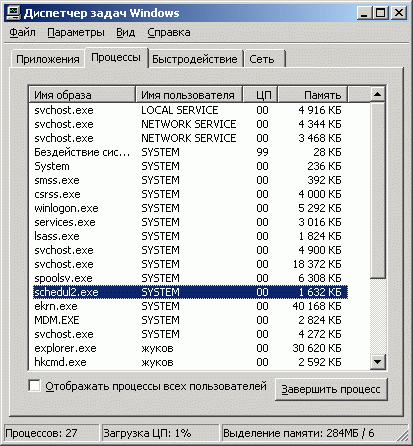Select svchost.exe row using 4 272 КБ
Screen dimensions: 413x446
coord(190,334)
